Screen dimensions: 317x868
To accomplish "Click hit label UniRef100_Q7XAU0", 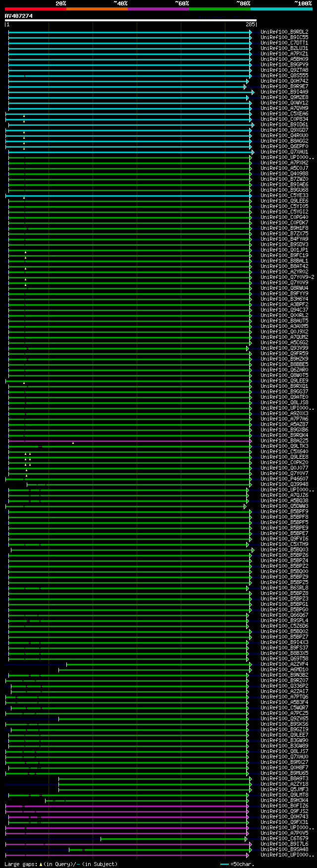I will [x=284, y=757].
